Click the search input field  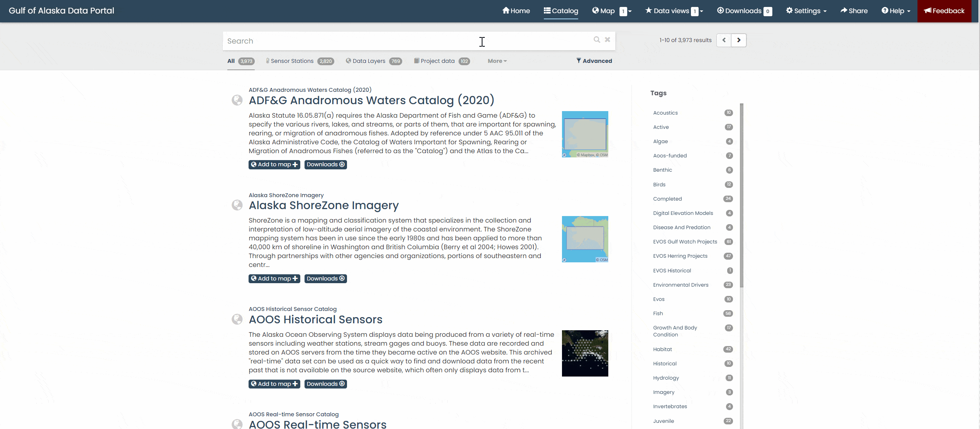pos(419,41)
